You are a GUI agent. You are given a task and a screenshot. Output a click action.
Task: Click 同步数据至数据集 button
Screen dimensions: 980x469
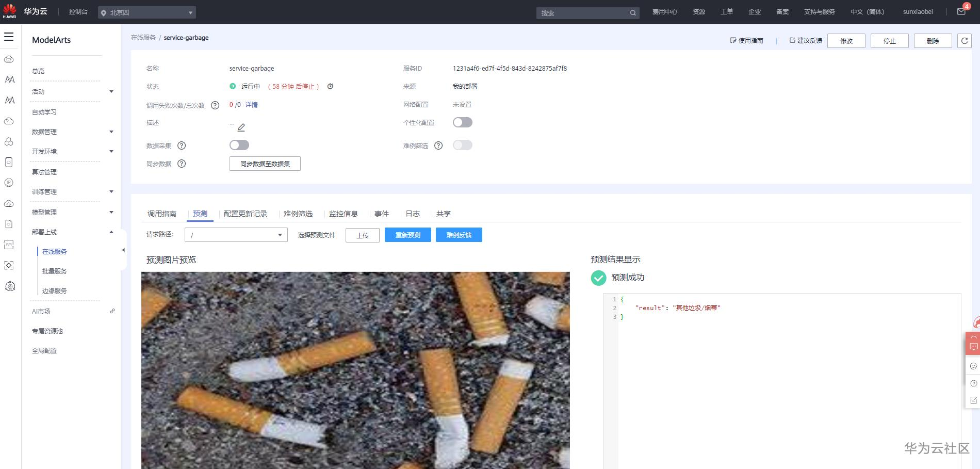click(x=265, y=164)
